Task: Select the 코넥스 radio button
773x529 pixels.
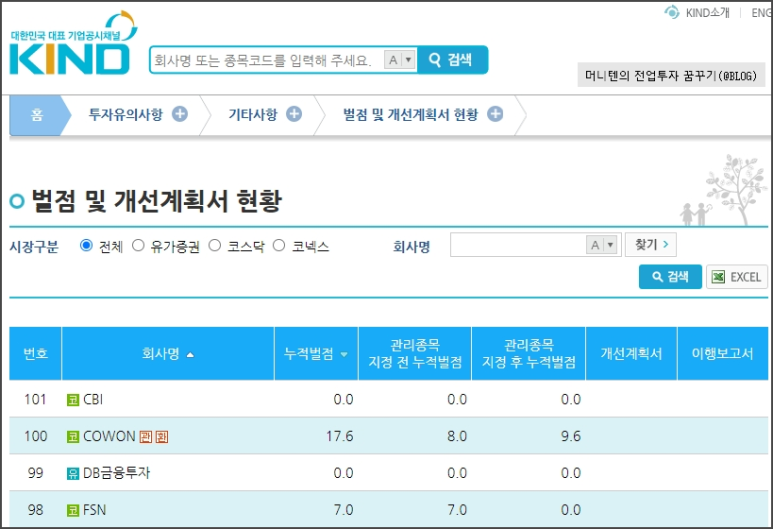Action: point(279,245)
